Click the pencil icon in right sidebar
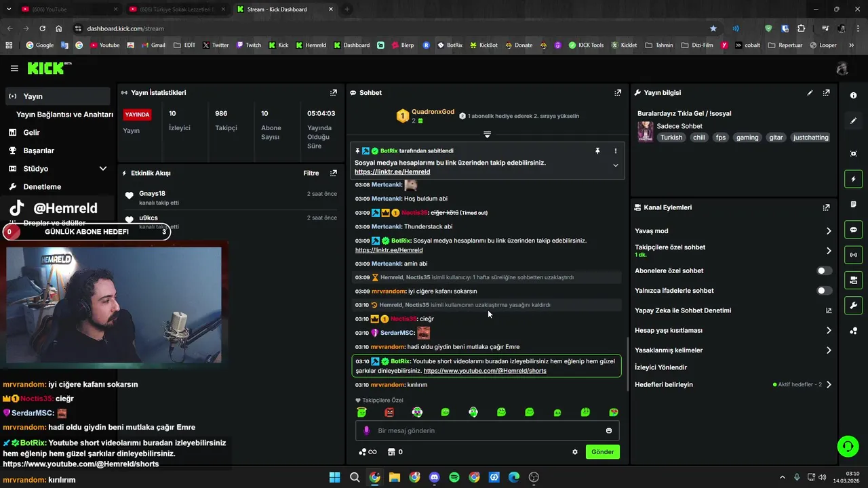Viewport: 868px width, 488px height. coord(853,121)
